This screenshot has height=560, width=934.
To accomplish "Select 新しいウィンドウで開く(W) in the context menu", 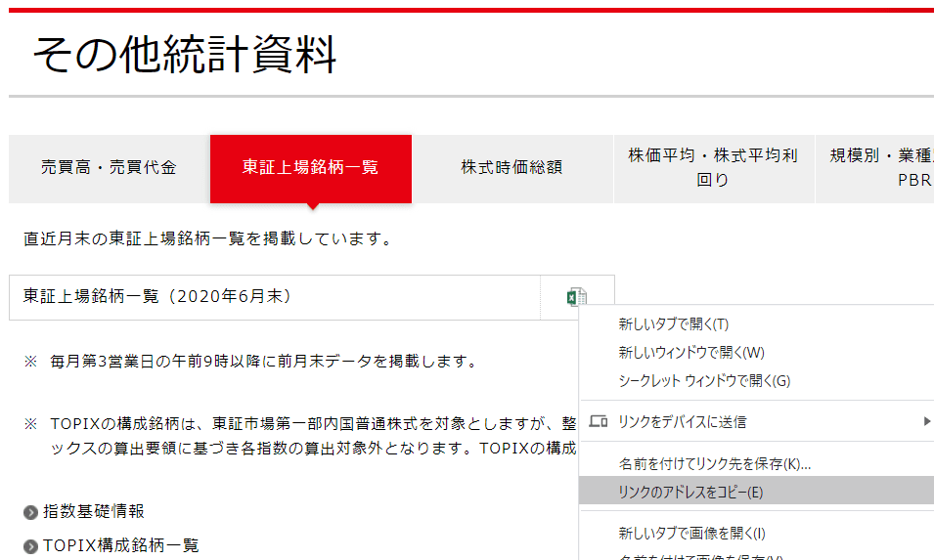I will point(690,353).
